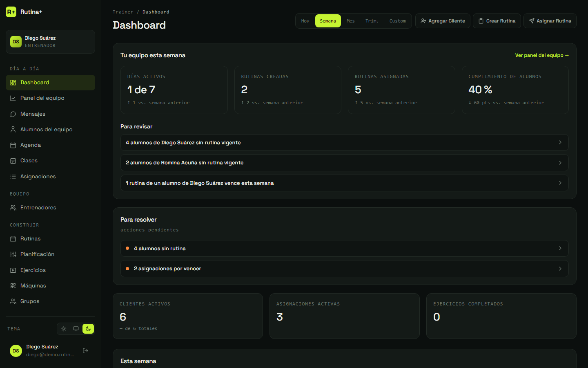Open Grupos in the sidebar
Viewport: 588px width, 368px height.
click(x=50, y=301)
